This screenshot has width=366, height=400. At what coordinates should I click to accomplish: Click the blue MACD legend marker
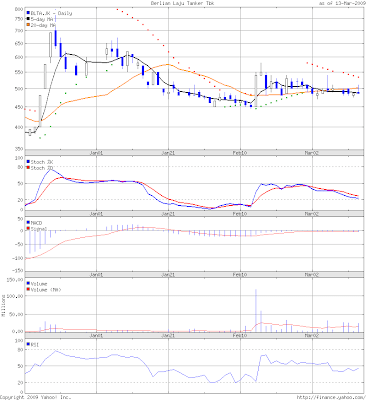point(28,222)
